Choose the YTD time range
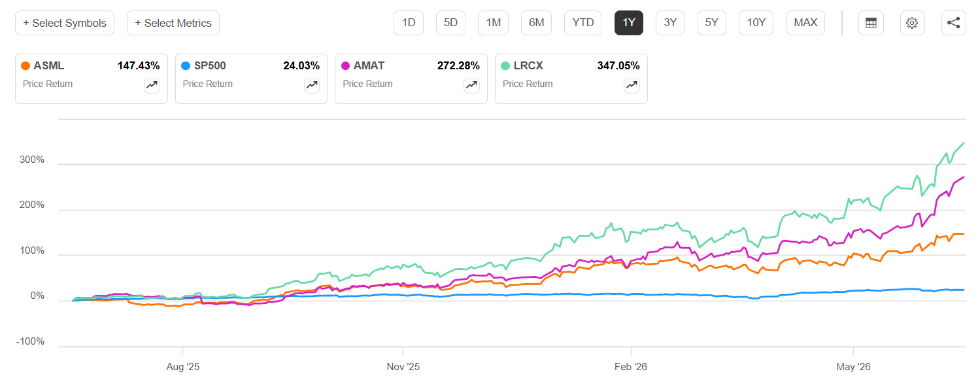 pos(583,23)
